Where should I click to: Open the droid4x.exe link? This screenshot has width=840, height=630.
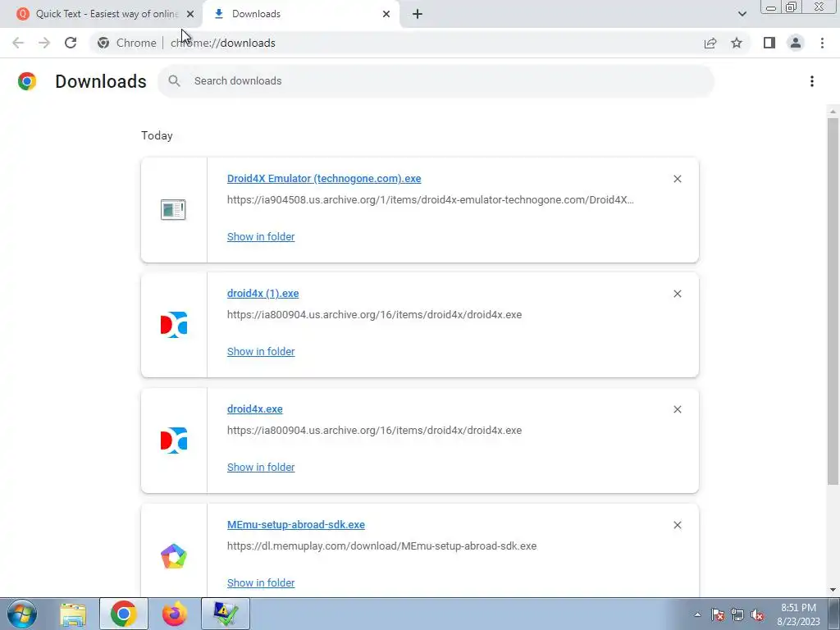click(x=255, y=409)
